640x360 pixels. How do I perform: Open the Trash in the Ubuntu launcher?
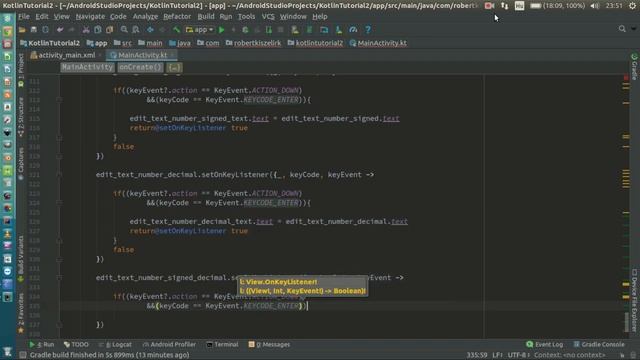(x=7, y=351)
